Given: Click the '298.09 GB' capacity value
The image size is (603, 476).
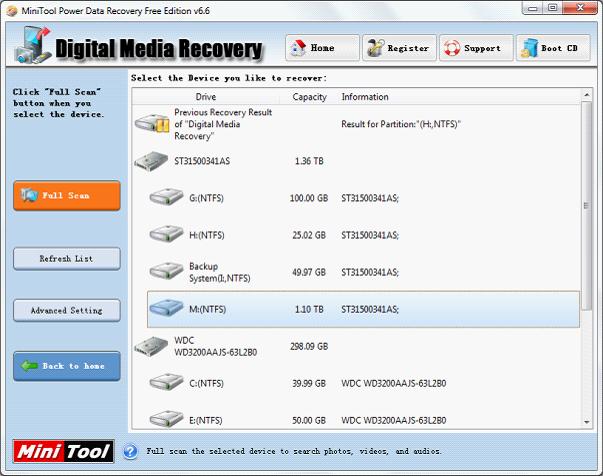Looking at the screenshot, I should [309, 346].
